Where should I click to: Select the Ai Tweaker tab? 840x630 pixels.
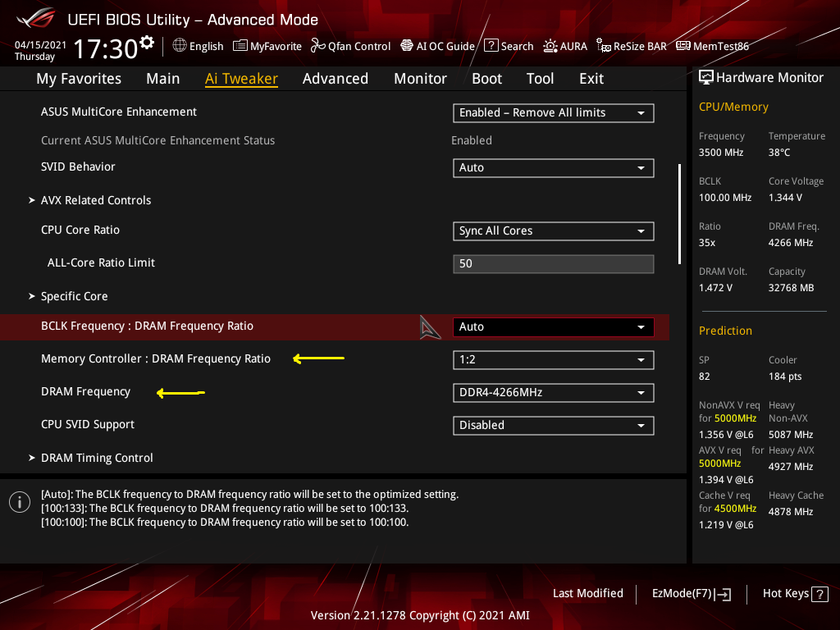(241, 79)
